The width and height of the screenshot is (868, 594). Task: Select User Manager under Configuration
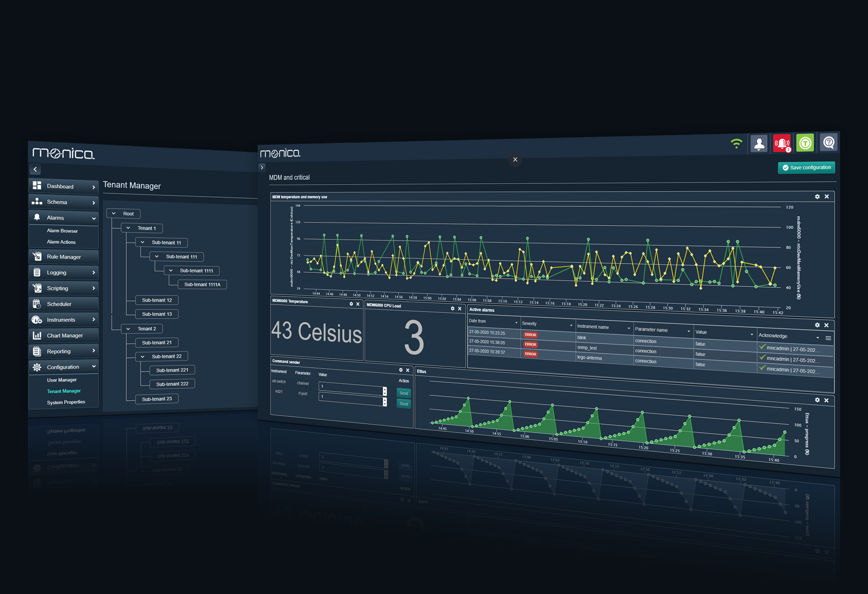[x=62, y=380]
